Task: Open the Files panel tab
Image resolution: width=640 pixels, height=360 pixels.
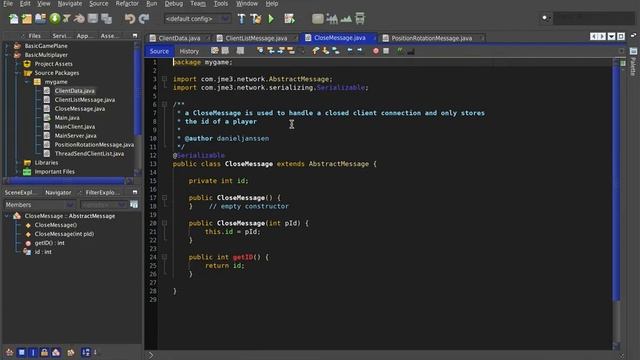Action: tap(34, 36)
